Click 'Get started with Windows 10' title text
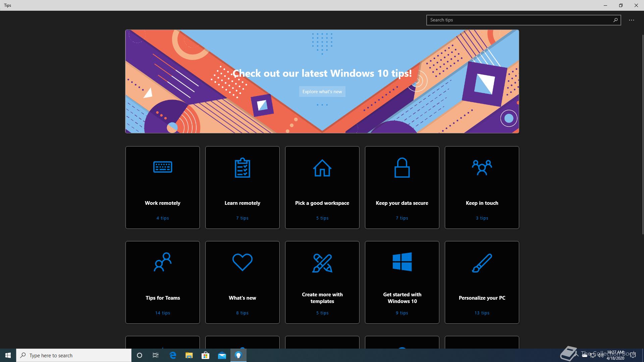 coord(402,298)
